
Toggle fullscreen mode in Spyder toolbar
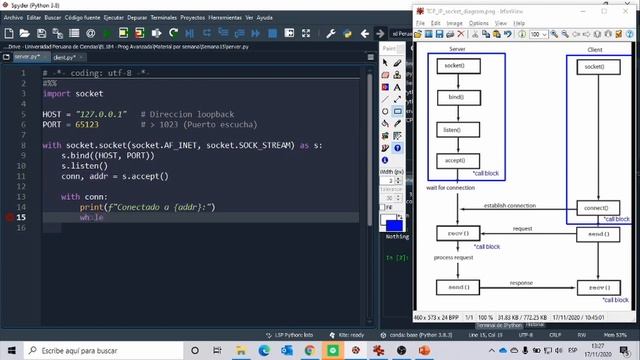coord(306,33)
